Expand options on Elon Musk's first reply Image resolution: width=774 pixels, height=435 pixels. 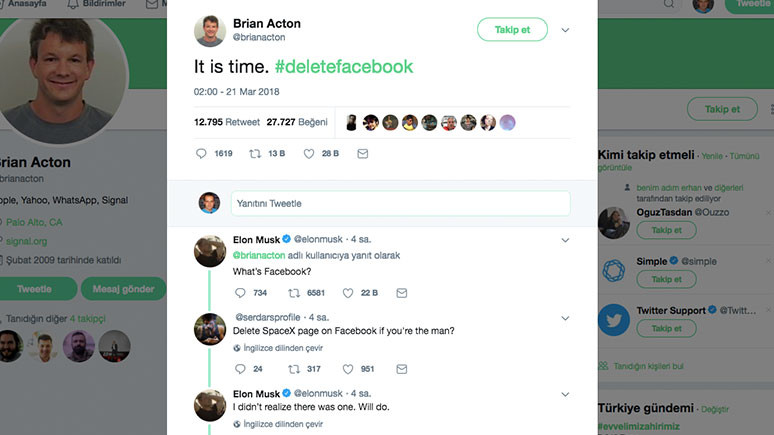click(x=566, y=240)
